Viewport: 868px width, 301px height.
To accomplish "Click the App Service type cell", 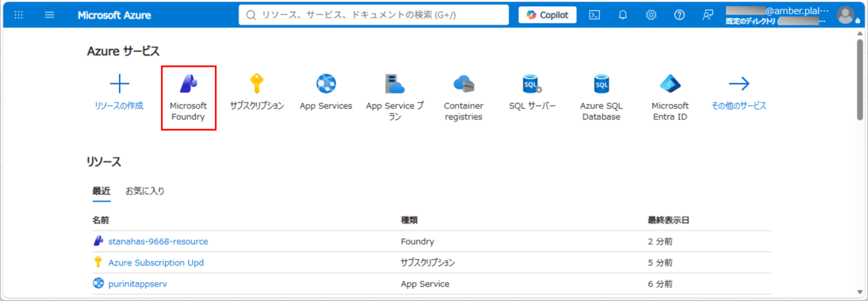I will point(425,284).
